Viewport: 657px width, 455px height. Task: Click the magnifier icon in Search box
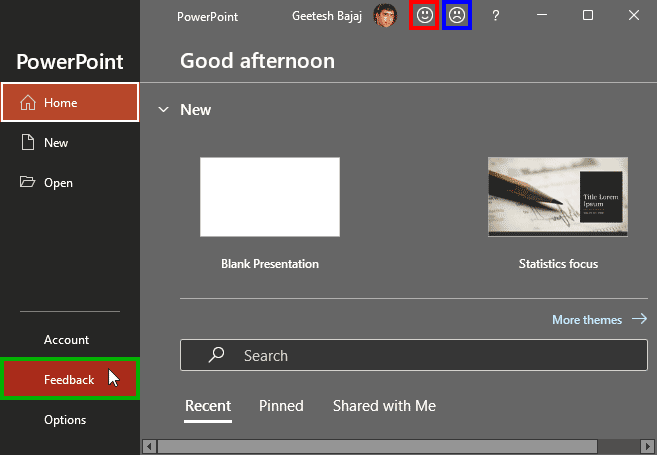tap(216, 355)
